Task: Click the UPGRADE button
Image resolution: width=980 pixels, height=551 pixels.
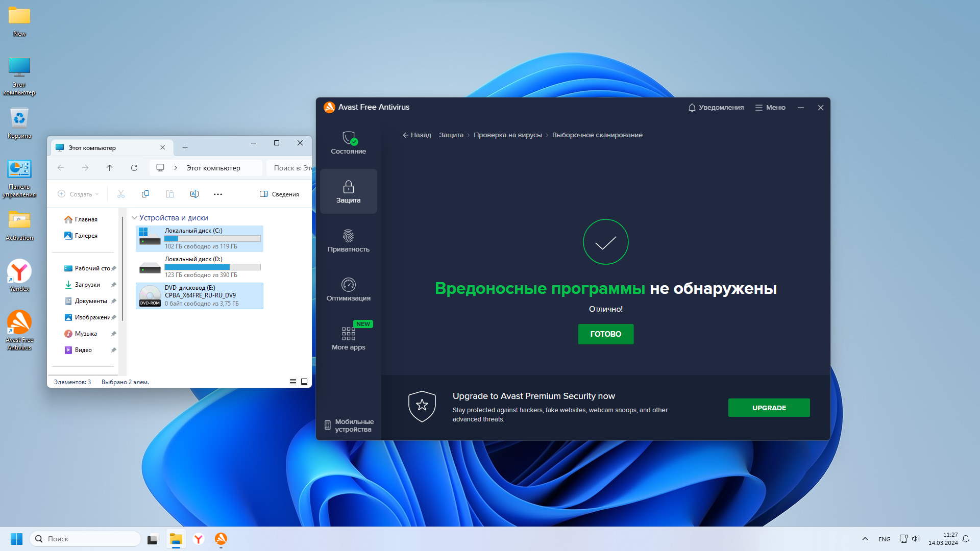Action: coord(768,408)
